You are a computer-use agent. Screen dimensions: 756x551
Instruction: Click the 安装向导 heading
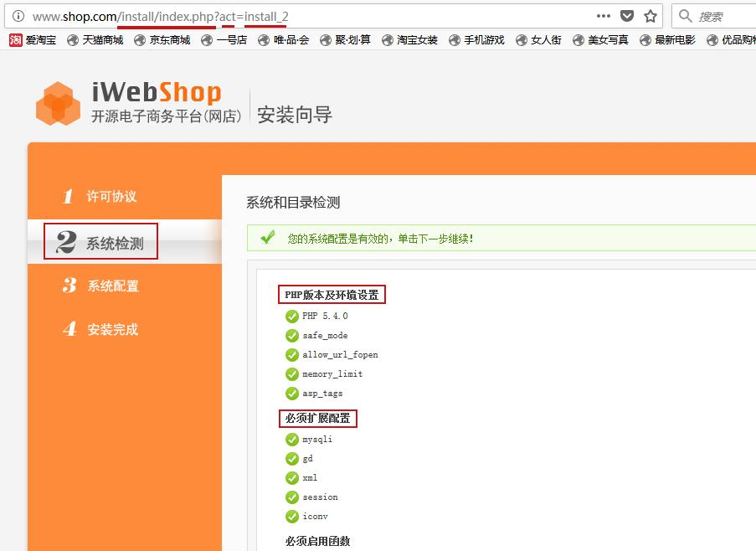click(294, 115)
